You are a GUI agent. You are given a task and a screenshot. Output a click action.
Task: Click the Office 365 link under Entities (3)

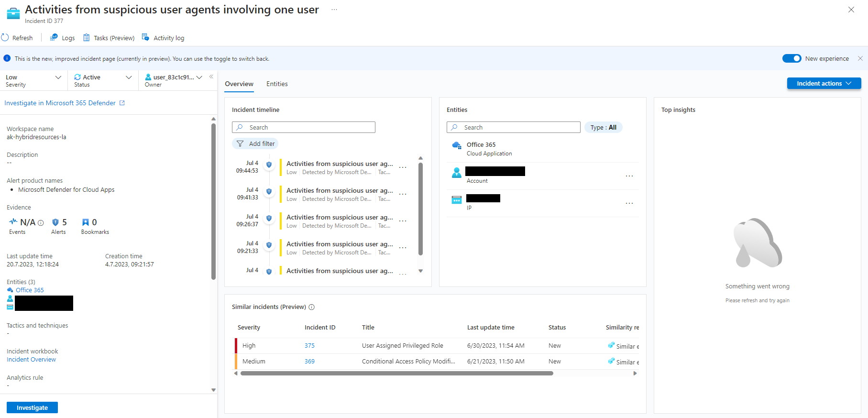click(30, 290)
